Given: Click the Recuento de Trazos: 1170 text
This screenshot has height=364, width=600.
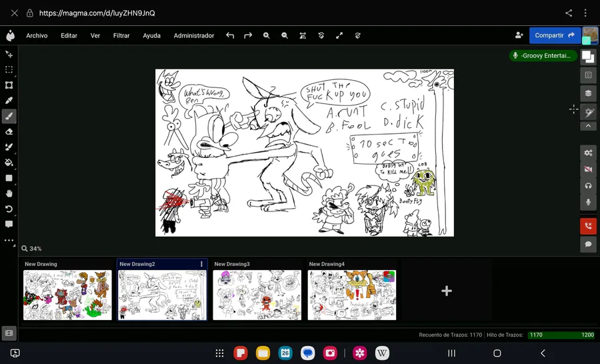Looking at the screenshot, I should [x=451, y=335].
